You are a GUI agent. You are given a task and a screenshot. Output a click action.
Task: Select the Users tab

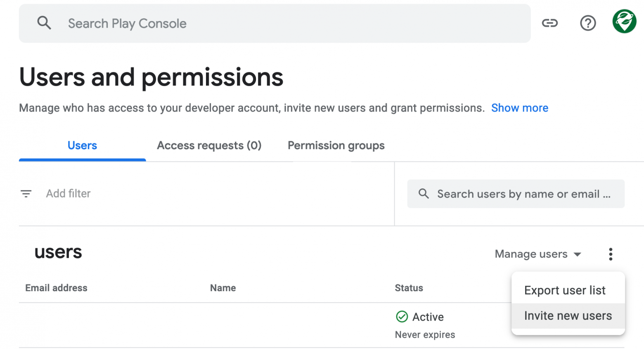(x=82, y=145)
